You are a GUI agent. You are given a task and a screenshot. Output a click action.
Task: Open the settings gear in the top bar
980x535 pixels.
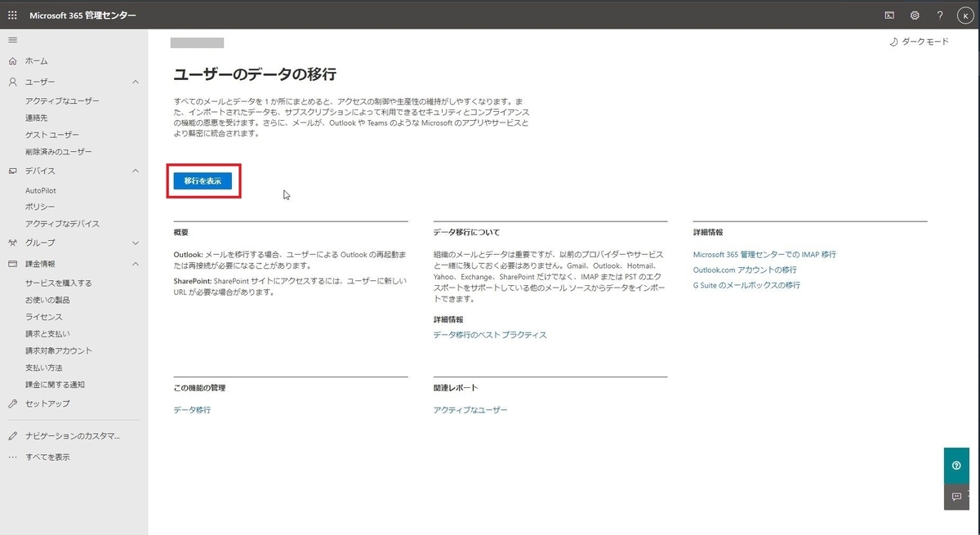pos(915,15)
